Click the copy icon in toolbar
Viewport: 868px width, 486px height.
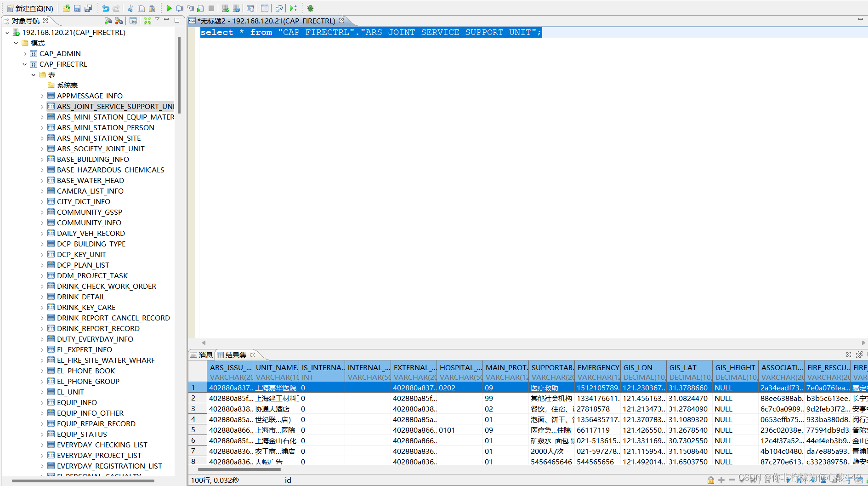pyautogui.click(x=141, y=8)
